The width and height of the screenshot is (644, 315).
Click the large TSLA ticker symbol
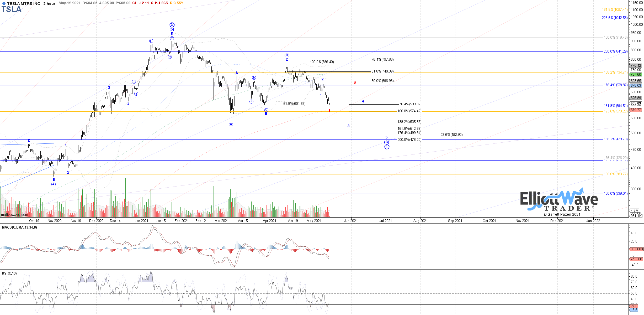coord(12,9)
